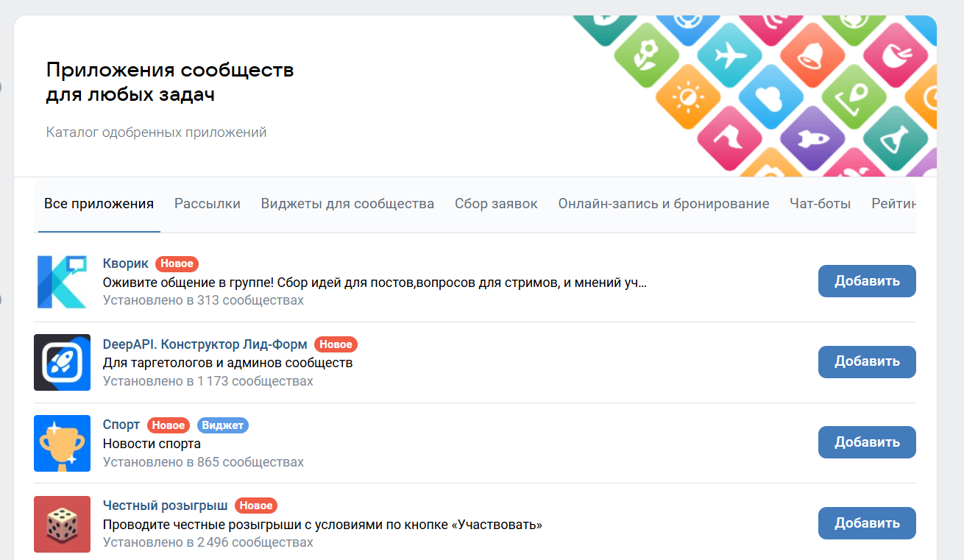This screenshot has height=560, width=964.
Task: Go to Онлайн-запись и бронирование tab
Action: [664, 204]
